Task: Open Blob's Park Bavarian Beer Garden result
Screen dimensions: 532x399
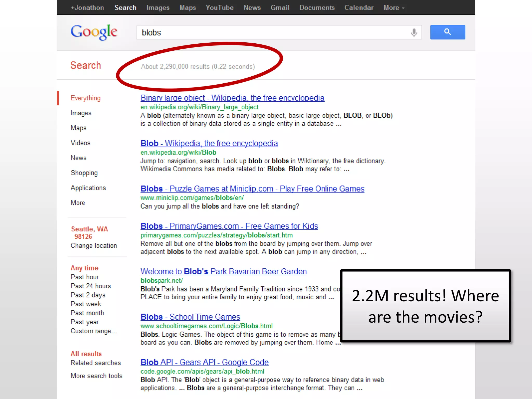Action: [224, 271]
